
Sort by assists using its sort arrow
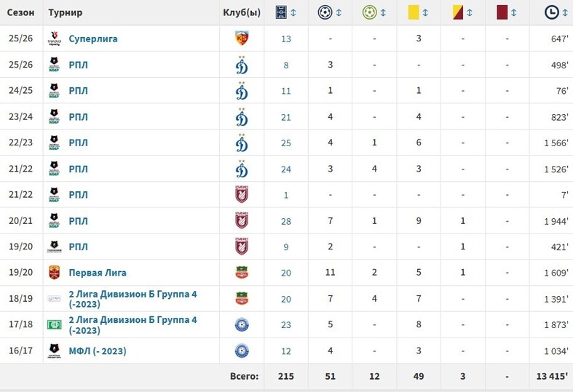(383, 13)
